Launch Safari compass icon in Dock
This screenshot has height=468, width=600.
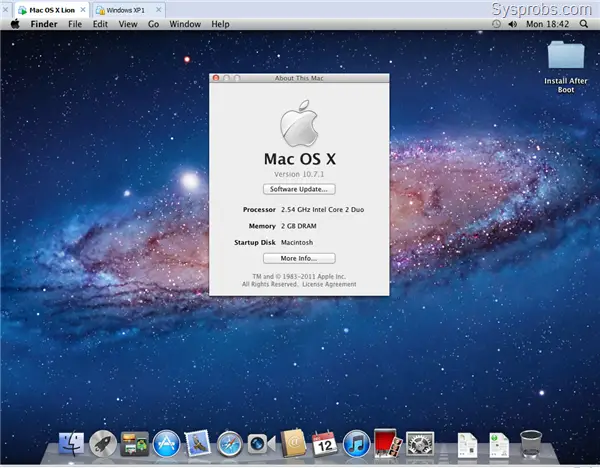230,444
